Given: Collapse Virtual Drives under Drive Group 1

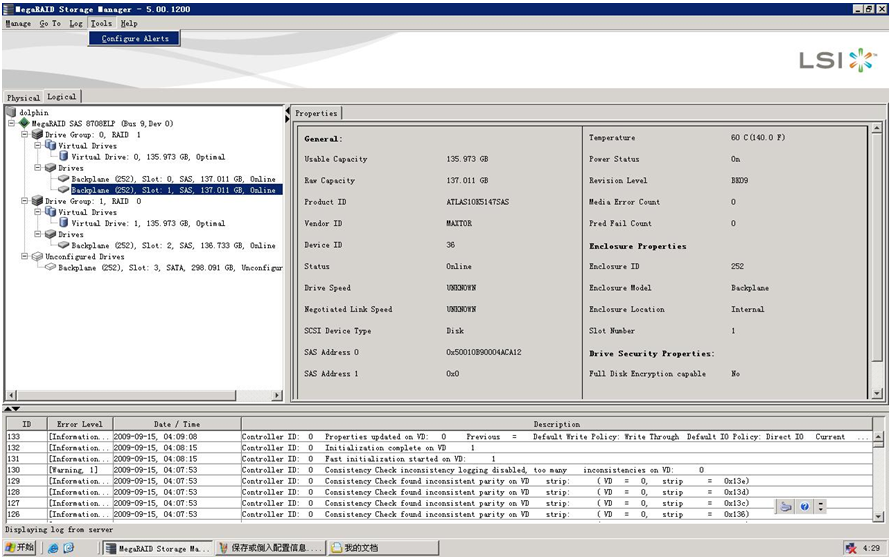Looking at the screenshot, I should pyautogui.click(x=37, y=212).
